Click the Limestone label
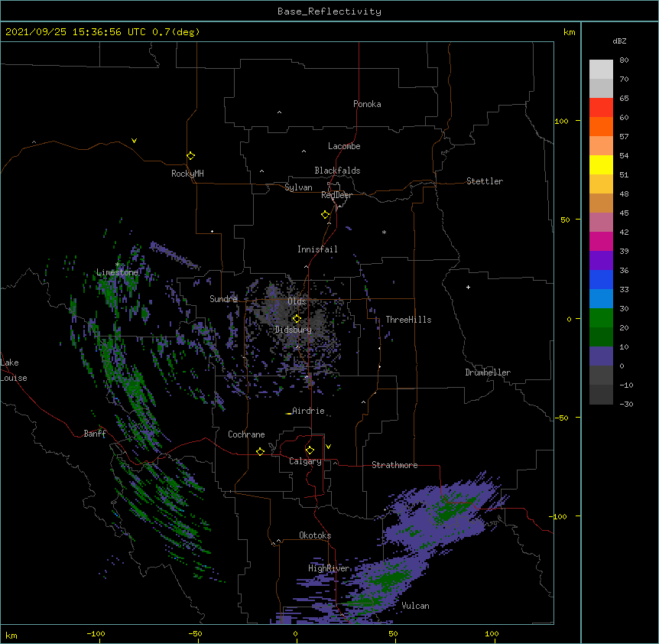Screen dimensions: 659x644 117,272
